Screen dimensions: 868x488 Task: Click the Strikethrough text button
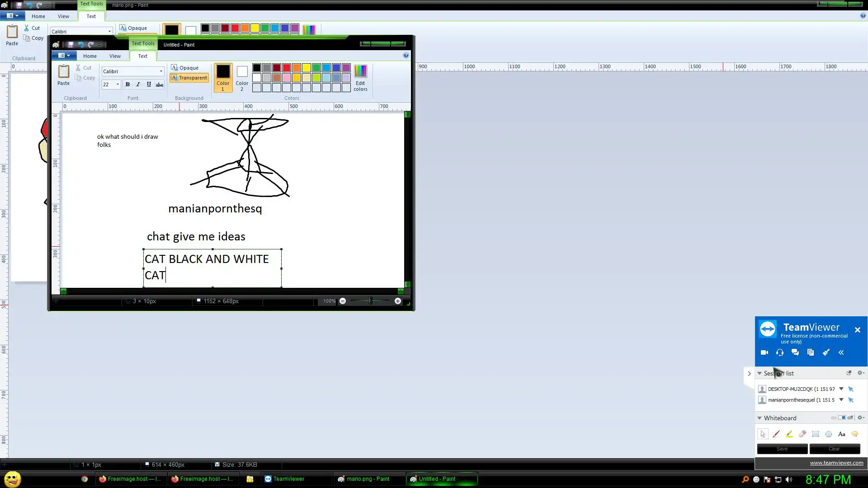pos(159,84)
